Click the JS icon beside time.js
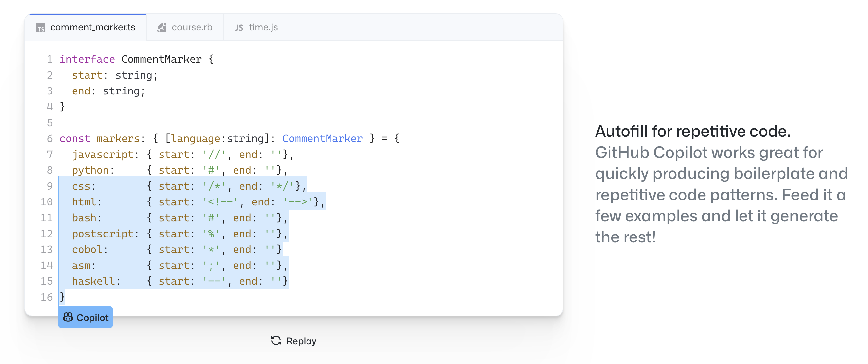 [x=239, y=28]
